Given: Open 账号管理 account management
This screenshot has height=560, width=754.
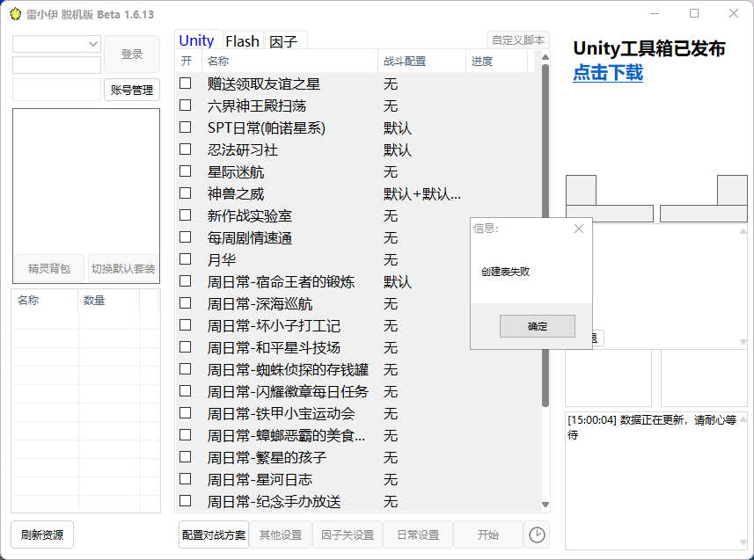Looking at the screenshot, I should [130, 89].
